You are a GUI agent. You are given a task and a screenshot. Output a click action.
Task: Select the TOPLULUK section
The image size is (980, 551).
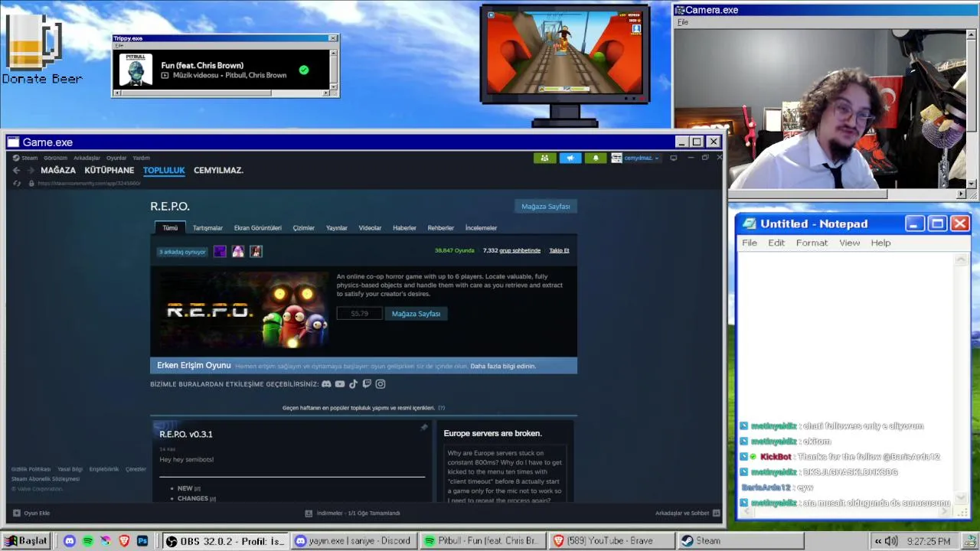164,170
